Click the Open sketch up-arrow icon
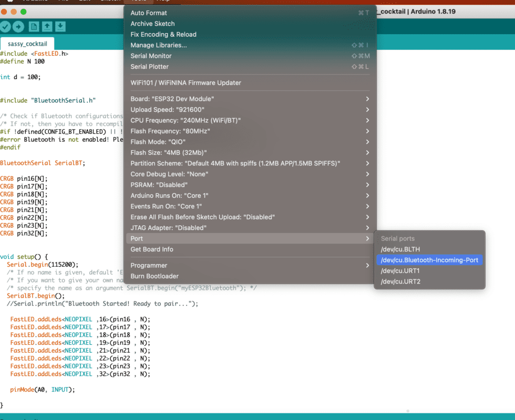The height and width of the screenshot is (420, 515). pyautogui.click(x=47, y=27)
